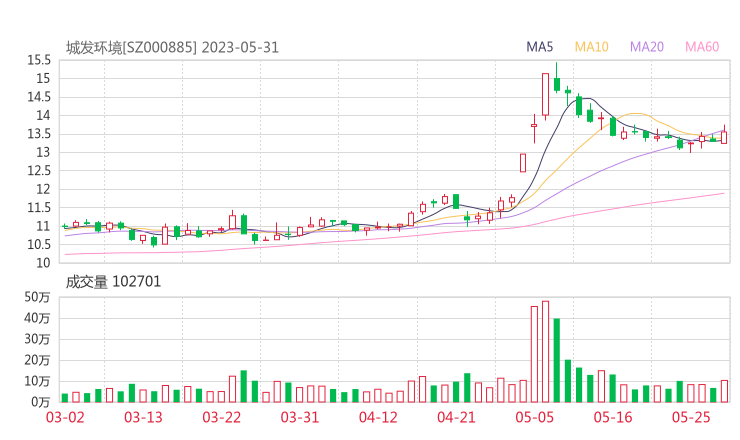This screenshot has height=440, width=740.
Task: Click the 03-31 date axis label
Action: point(300,417)
